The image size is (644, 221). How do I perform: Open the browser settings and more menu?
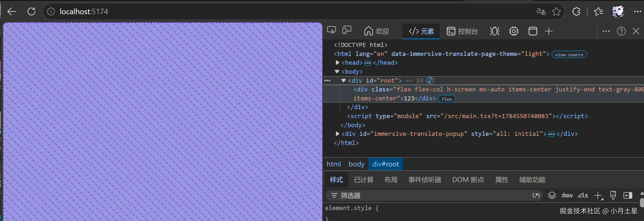coord(638,11)
